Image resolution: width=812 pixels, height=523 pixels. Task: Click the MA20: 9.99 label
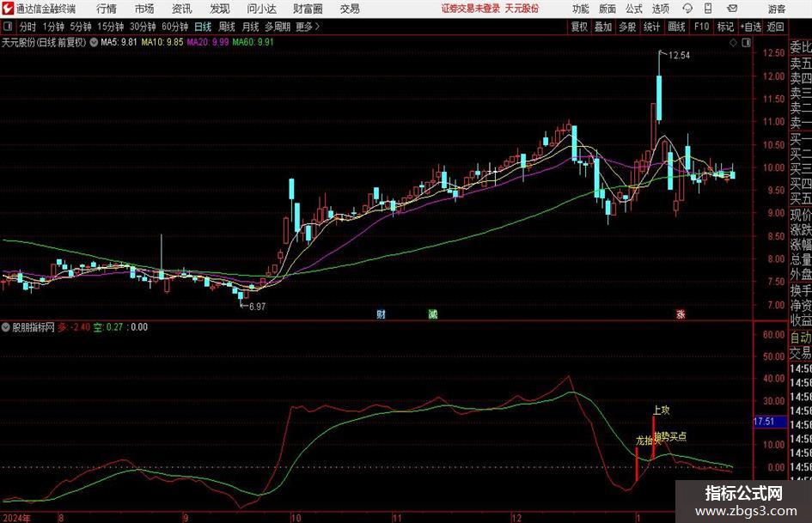pos(208,42)
